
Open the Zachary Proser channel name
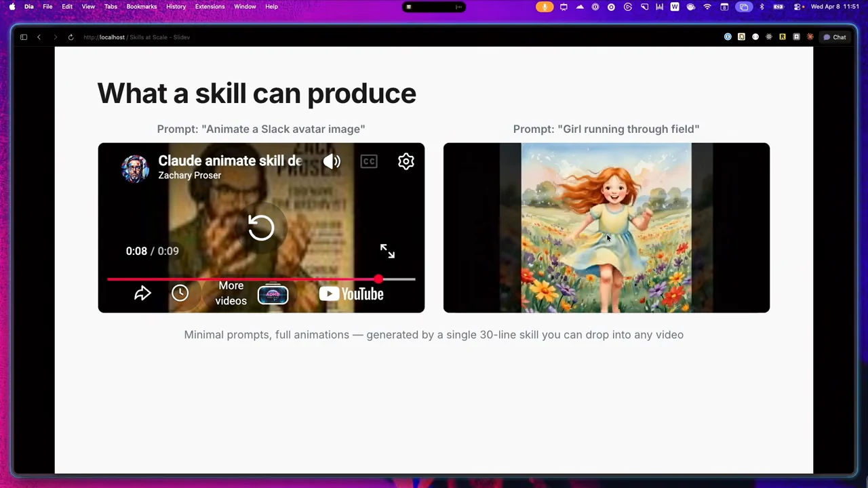click(x=190, y=176)
